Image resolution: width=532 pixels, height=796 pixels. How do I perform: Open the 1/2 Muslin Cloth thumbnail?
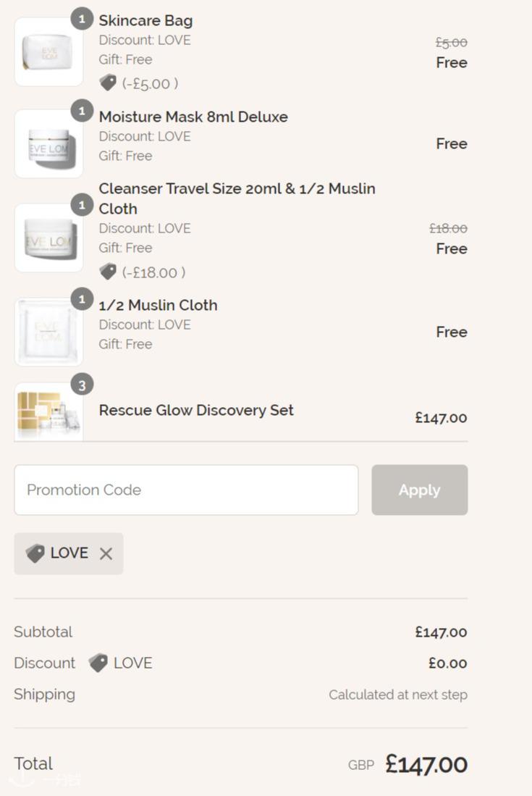pos(48,332)
